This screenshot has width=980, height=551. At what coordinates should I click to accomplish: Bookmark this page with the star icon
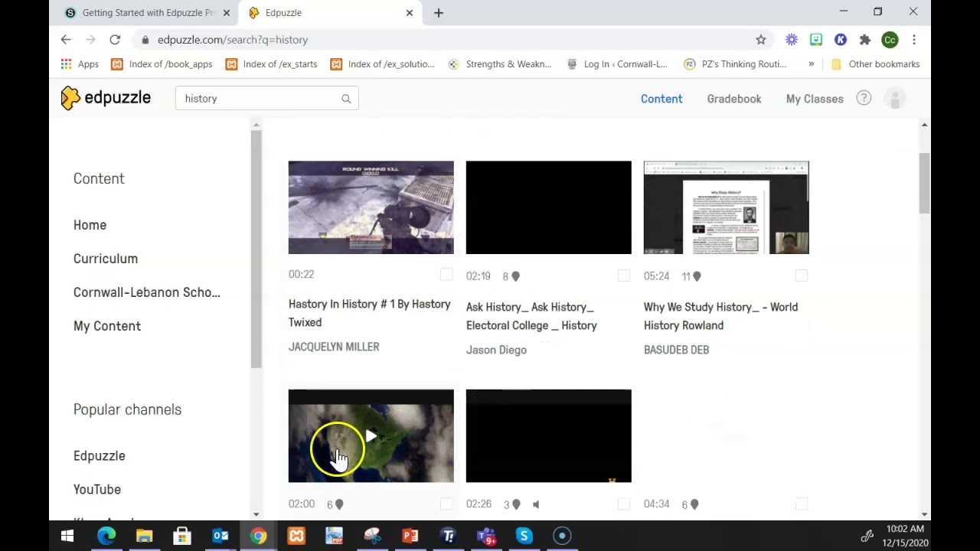pyautogui.click(x=760, y=40)
